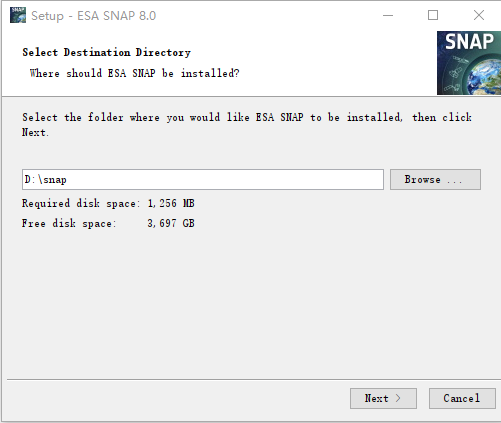Screen dimensions: 501x423
Task: Click the Earth globe in SNAP banner
Action: tap(484, 76)
